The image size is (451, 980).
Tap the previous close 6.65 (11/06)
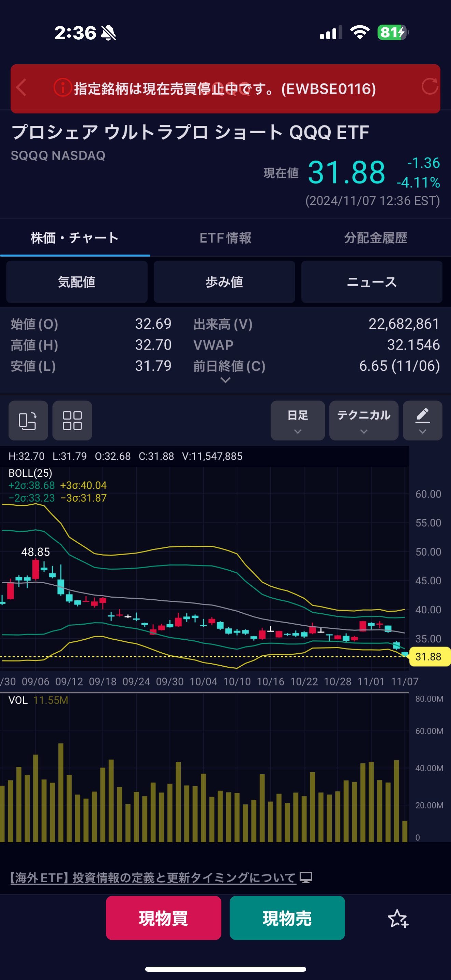tap(399, 366)
